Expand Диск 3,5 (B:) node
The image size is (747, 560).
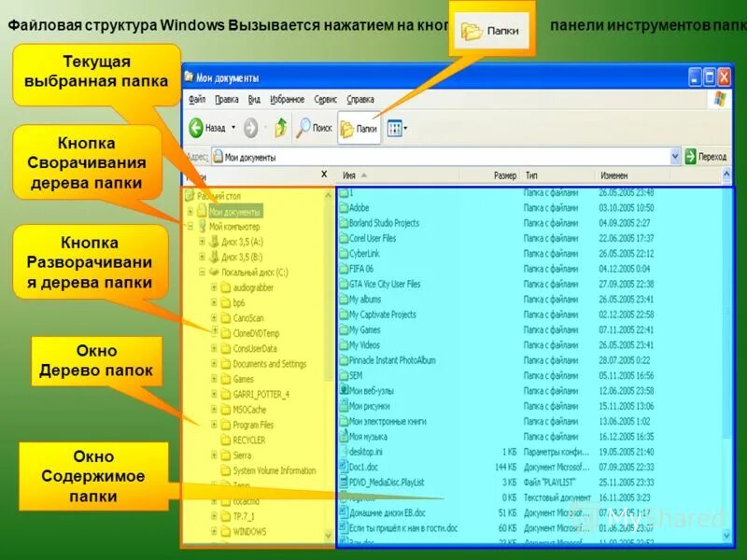click(x=202, y=258)
